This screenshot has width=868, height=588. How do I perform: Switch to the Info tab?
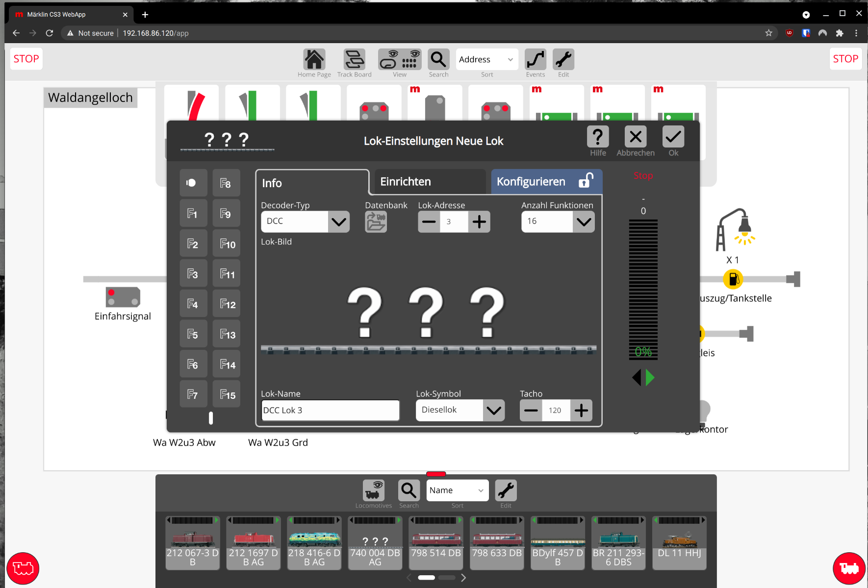coord(312,183)
